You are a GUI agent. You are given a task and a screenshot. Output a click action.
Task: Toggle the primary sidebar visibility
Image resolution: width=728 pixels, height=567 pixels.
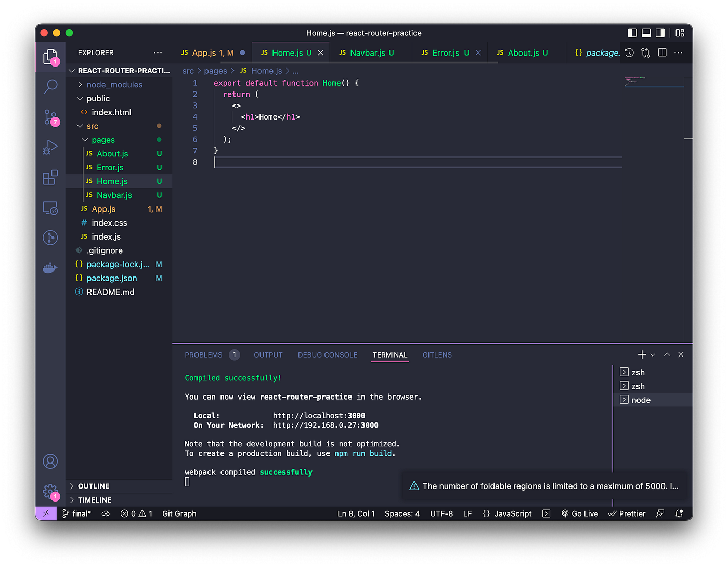pos(632,32)
